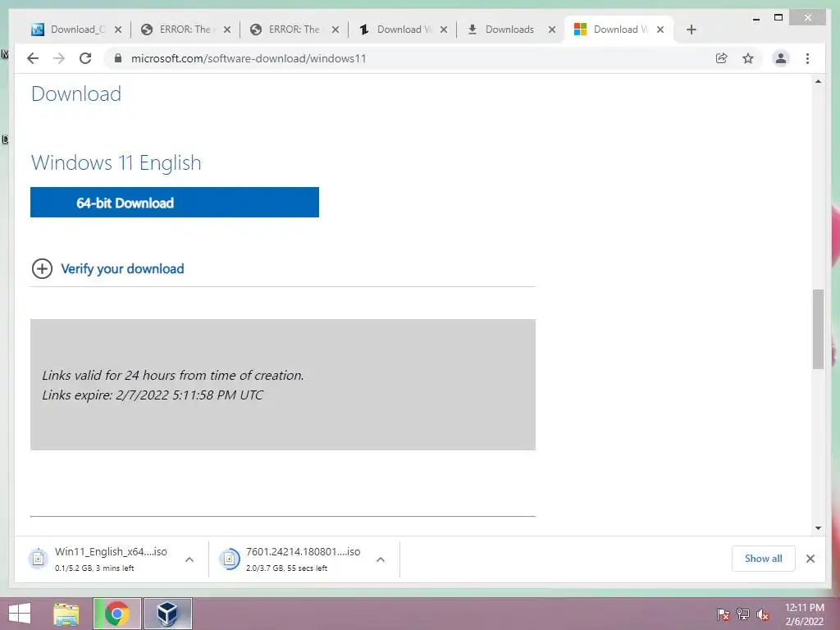Click the muted volume tray icon
Screen dimensions: 840x630
[763, 614]
